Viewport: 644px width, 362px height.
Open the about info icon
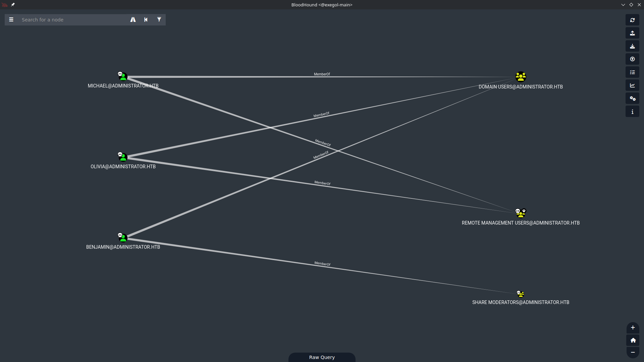(x=632, y=111)
